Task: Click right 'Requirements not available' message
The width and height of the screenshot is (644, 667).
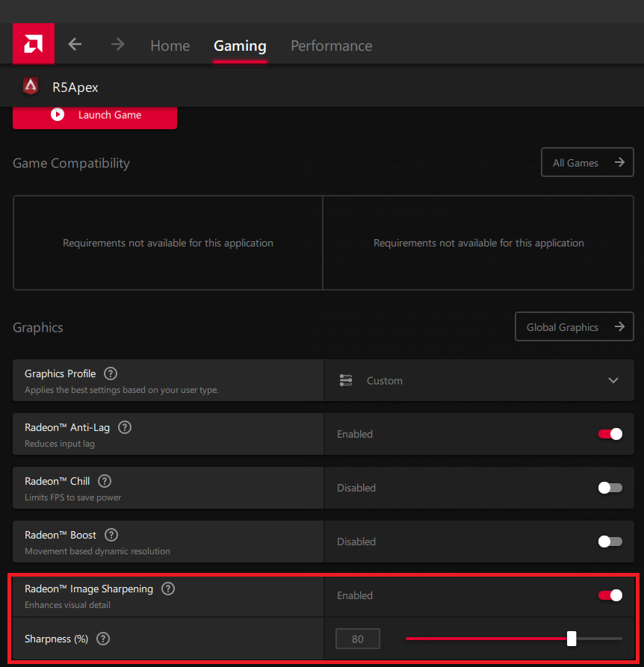Action: click(479, 243)
